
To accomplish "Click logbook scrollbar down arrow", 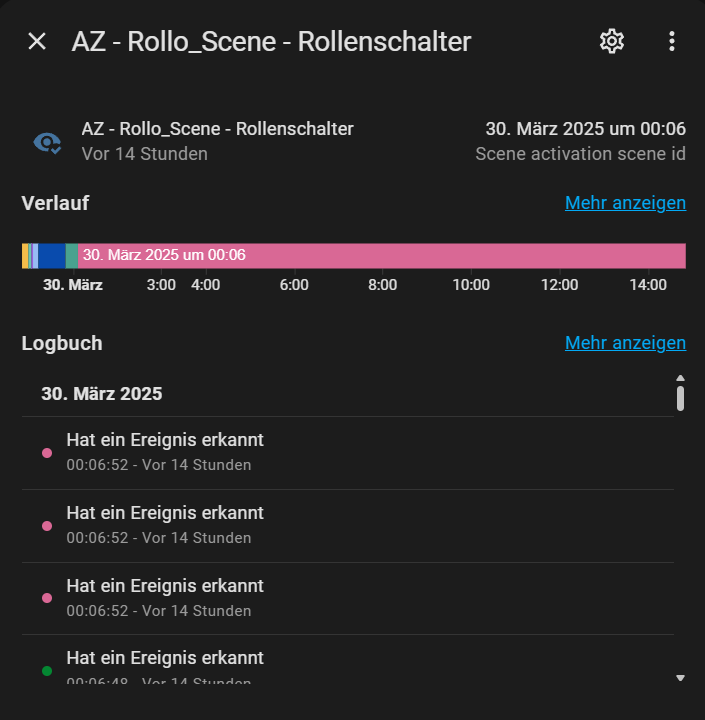I will pyautogui.click(x=680, y=678).
